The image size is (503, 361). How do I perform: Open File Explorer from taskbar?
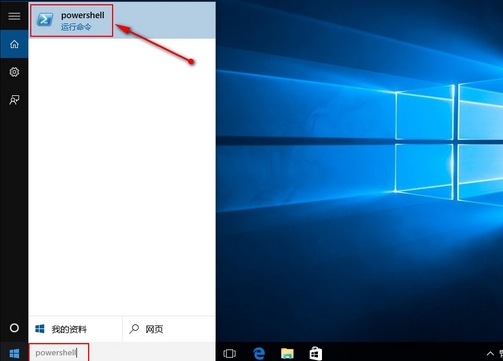pyautogui.click(x=287, y=353)
